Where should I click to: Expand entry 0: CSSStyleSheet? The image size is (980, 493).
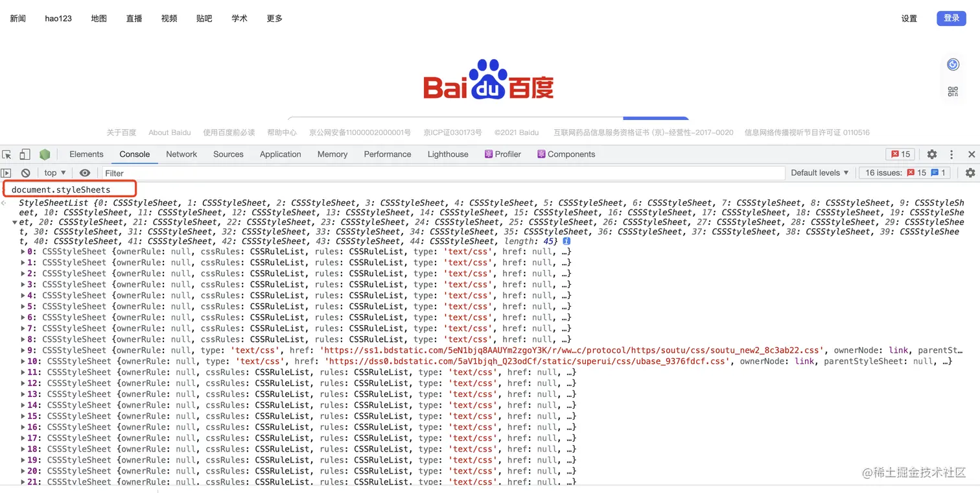pyautogui.click(x=23, y=252)
